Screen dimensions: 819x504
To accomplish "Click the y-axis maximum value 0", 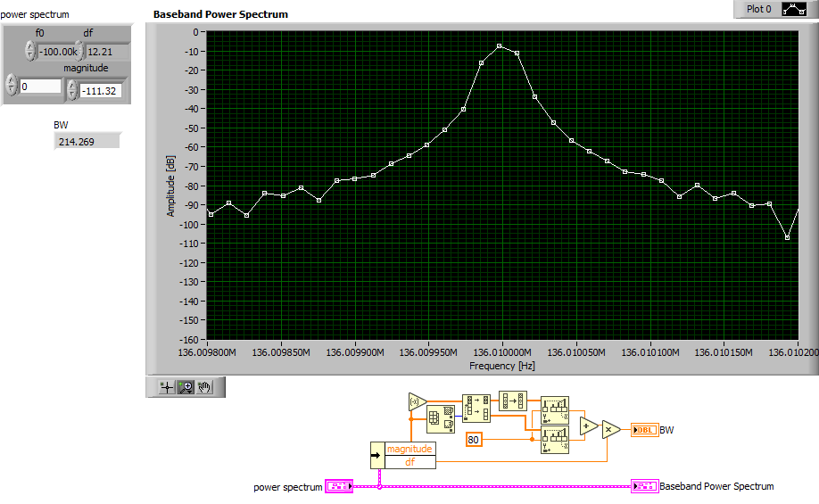I will [x=196, y=32].
